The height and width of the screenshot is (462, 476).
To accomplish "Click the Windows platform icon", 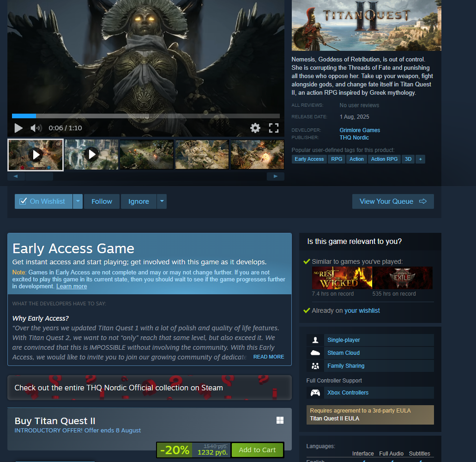I will point(280,420).
